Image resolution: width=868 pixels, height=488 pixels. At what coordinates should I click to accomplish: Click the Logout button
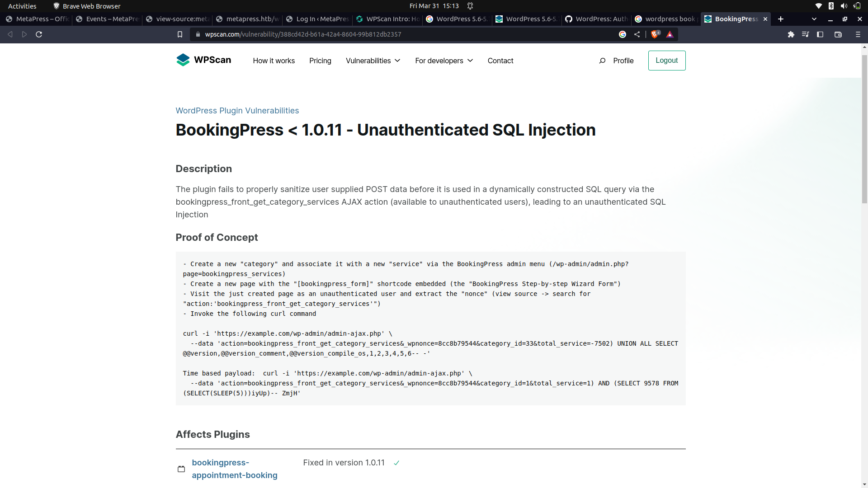coord(667,60)
